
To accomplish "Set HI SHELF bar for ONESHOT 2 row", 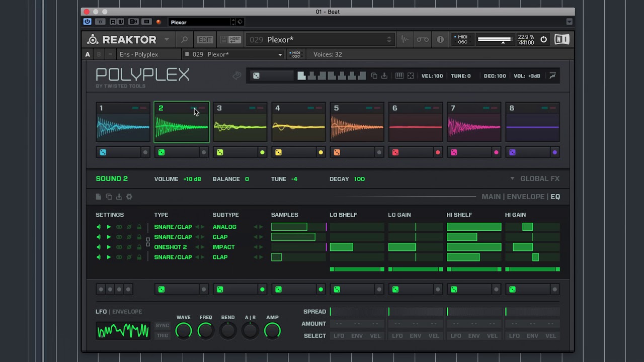I will coord(474,247).
